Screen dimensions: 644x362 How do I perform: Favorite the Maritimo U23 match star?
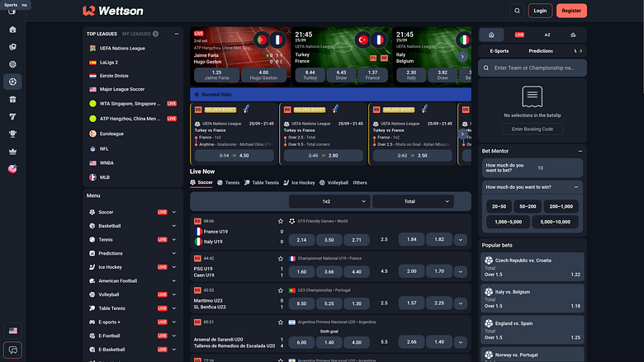[281, 290]
